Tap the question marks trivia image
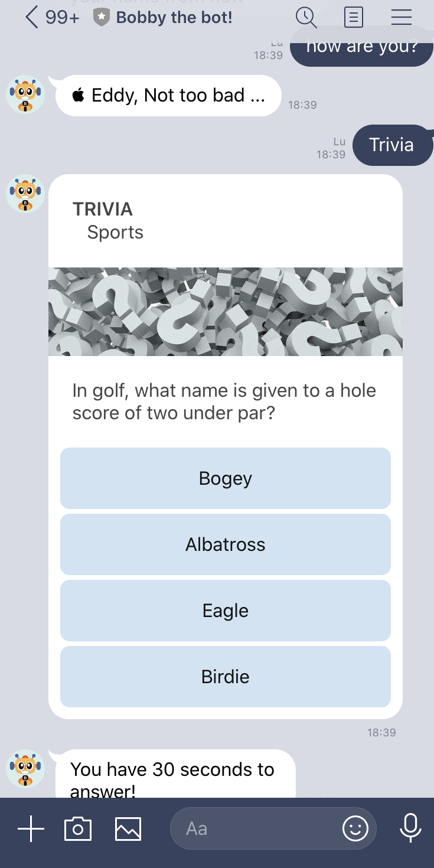The width and height of the screenshot is (434, 868). coord(226,312)
